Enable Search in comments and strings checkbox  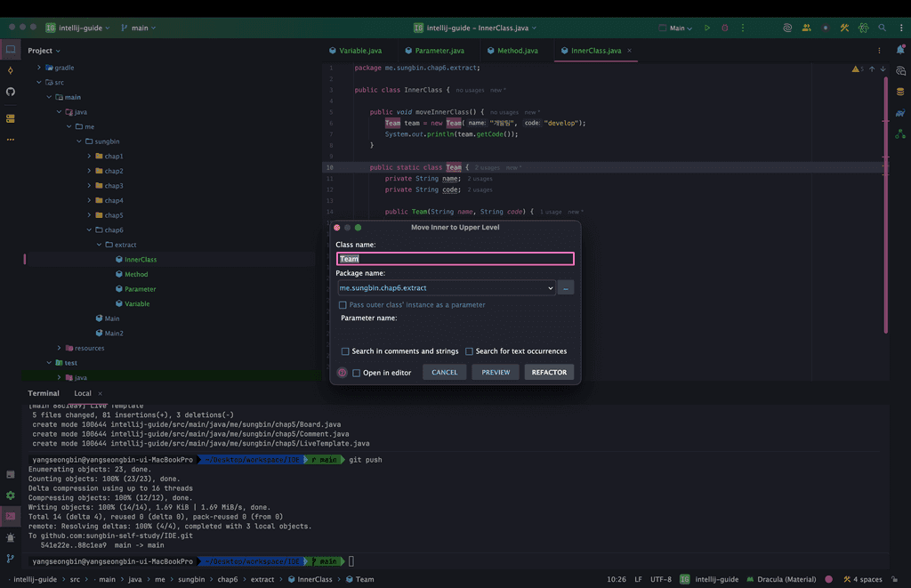346,351
